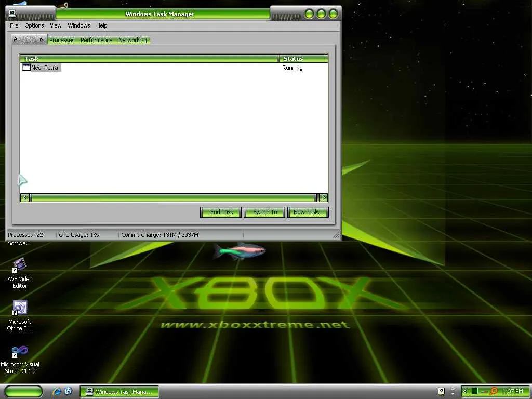Click the right arrow of horizontal scrollbar

(x=323, y=197)
